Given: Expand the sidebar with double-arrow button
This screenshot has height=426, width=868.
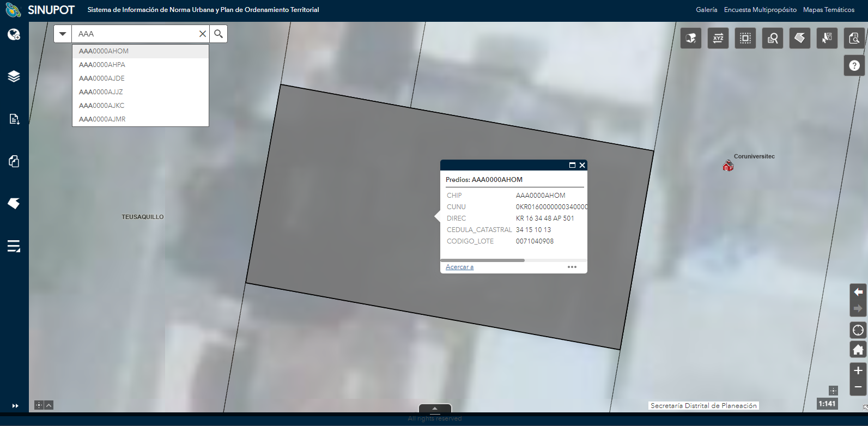Looking at the screenshot, I should click(x=15, y=406).
